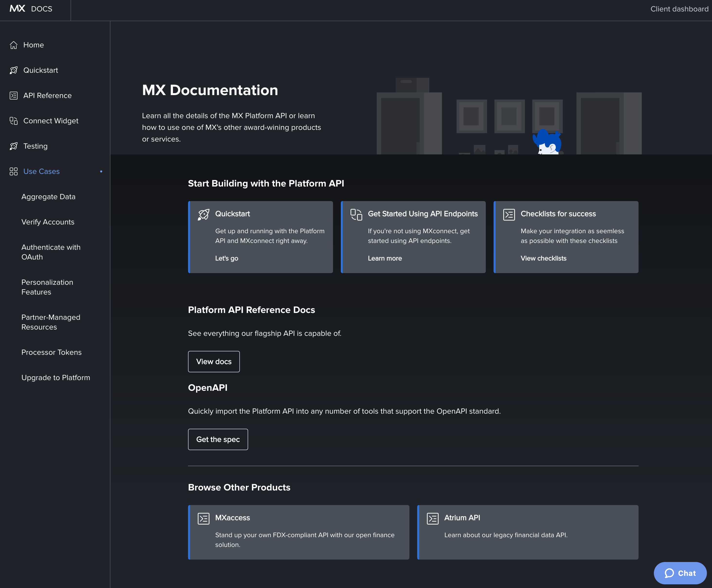
Task: Click the speech bubble icon in Chat button
Action: 669,573
